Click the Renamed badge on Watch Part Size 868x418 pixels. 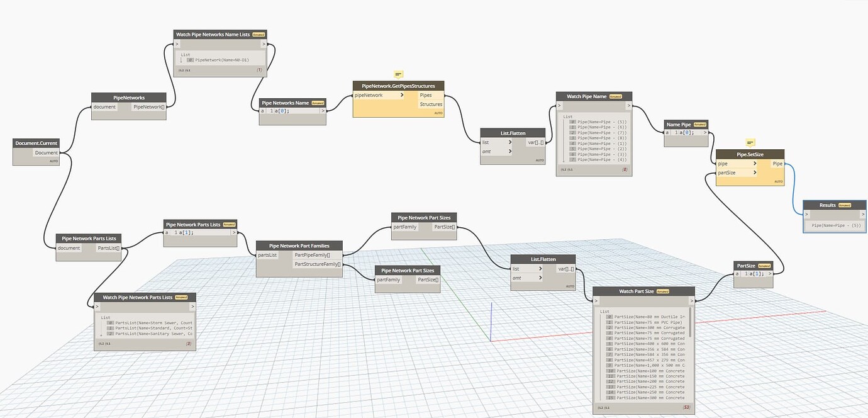[x=662, y=291]
